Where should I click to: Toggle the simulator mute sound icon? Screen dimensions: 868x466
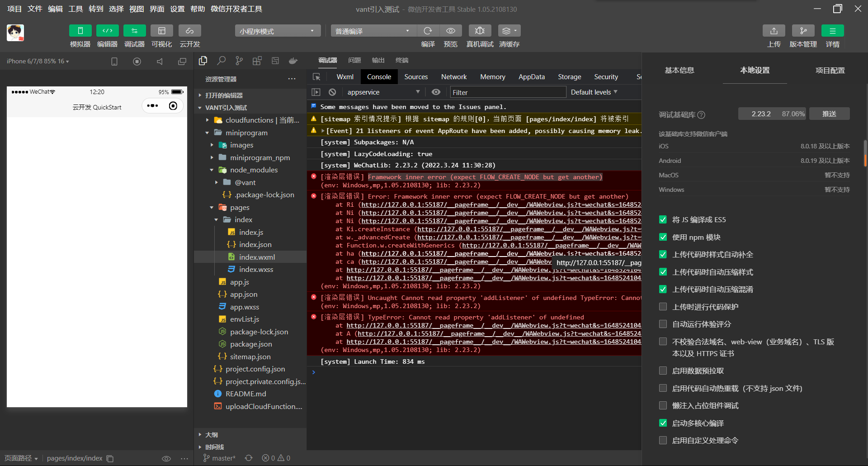[x=160, y=62]
